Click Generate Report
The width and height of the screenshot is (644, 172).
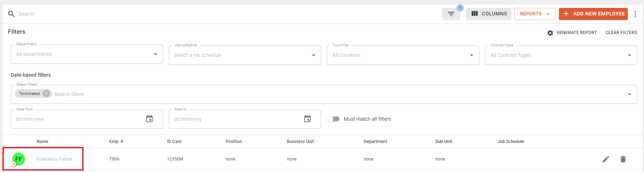coord(572,33)
